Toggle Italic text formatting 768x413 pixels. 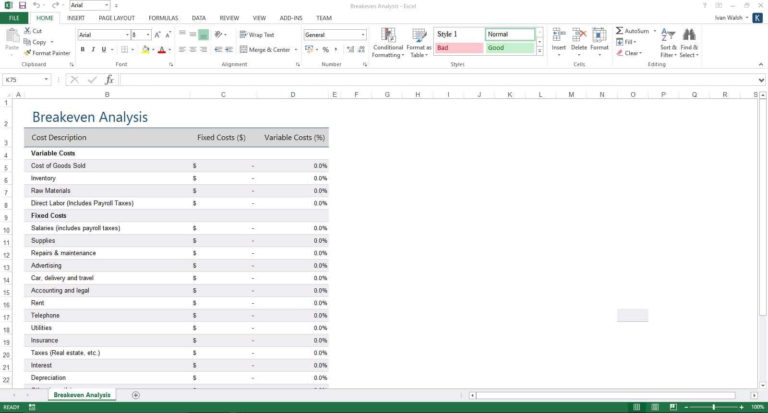[93, 49]
